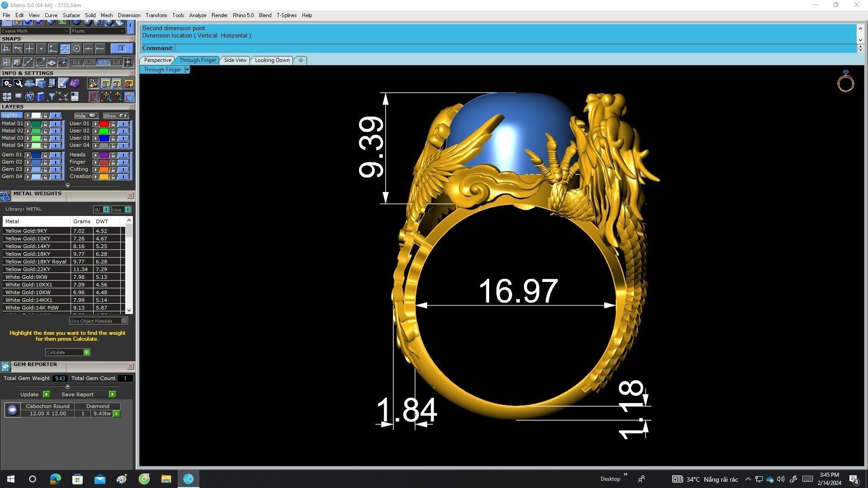Image resolution: width=868 pixels, height=488 pixels.
Task: Enable the Center snap icon
Action: (x=77, y=48)
